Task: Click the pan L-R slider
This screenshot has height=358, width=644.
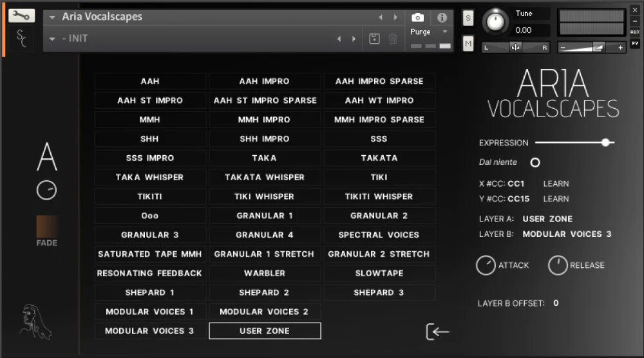Action: coord(515,47)
